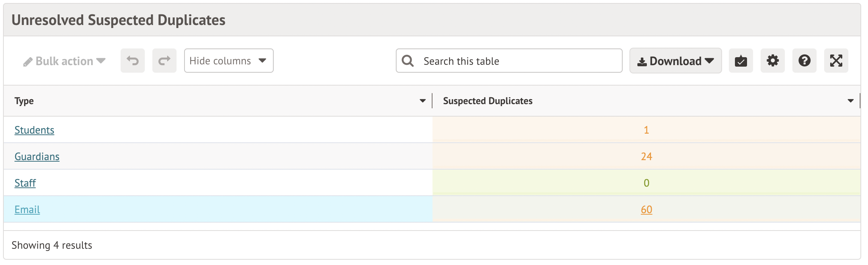Click the redo arrow icon
This screenshot has width=868, height=265.
click(164, 61)
